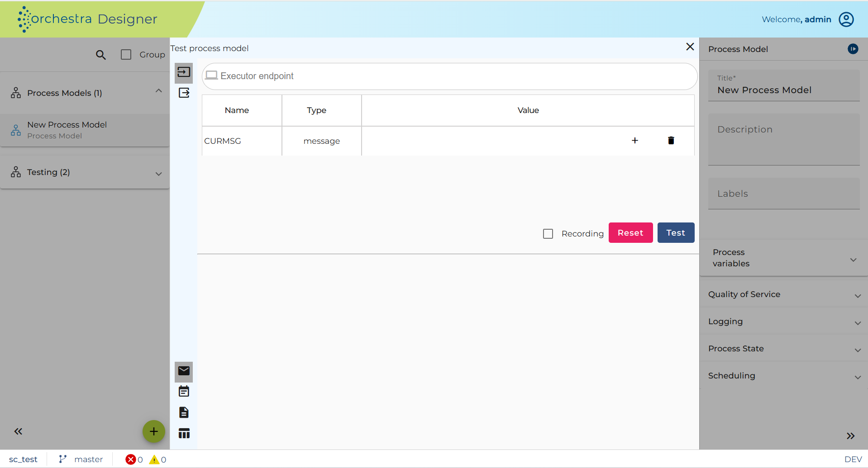This screenshot has width=868, height=468.
Task: Expand the Logging section
Action: coord(784,321)
